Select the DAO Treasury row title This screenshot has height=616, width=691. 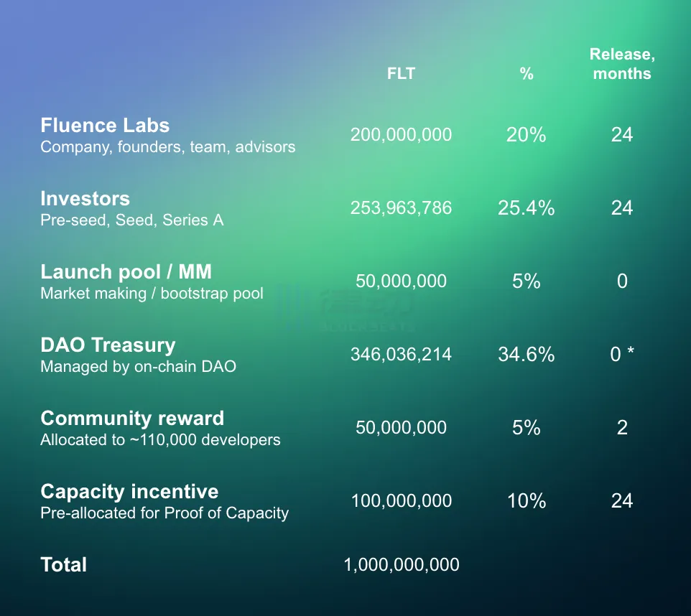(x=108, y=345)
